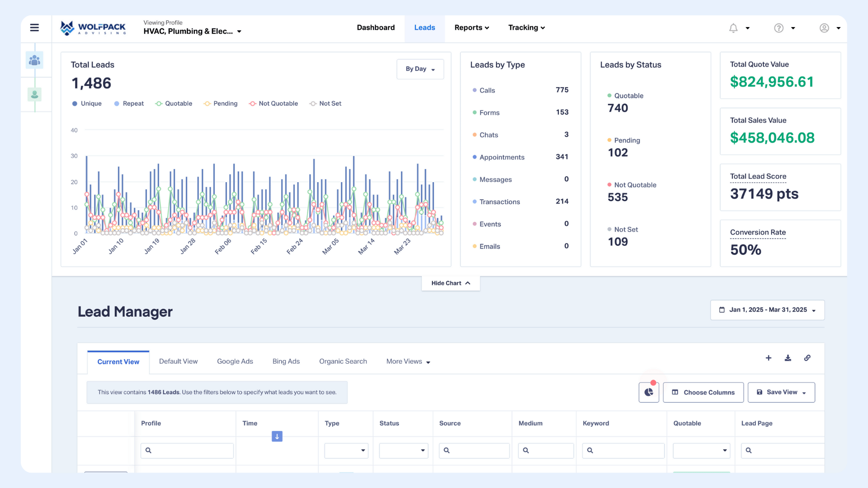This screenshot has width=868, height=488.
Task: Open the help question mark icon
Action: 778,28
